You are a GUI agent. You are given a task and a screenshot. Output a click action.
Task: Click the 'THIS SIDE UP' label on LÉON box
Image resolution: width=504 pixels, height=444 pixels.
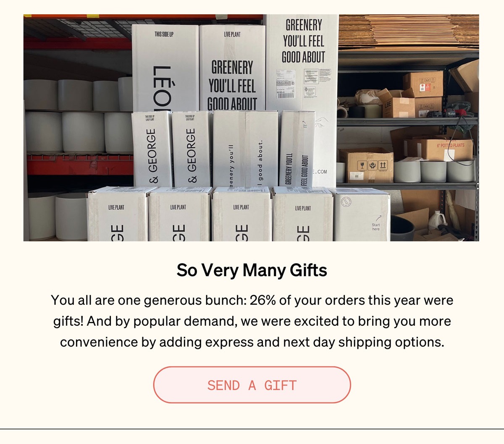point(164,34)
